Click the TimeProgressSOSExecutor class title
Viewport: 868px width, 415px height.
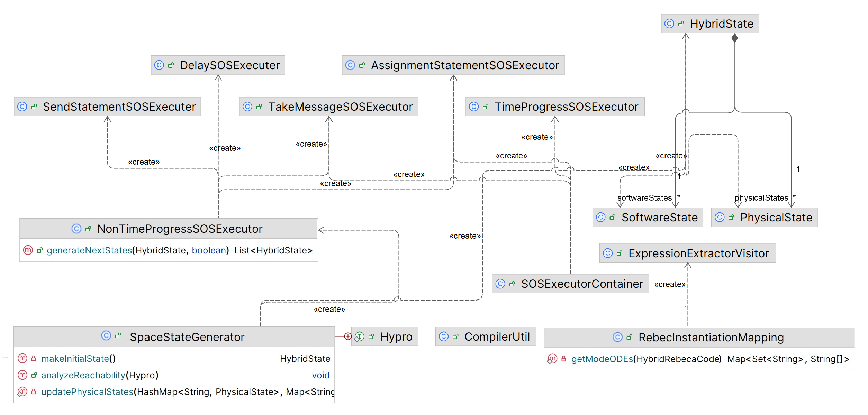(566, 107)
